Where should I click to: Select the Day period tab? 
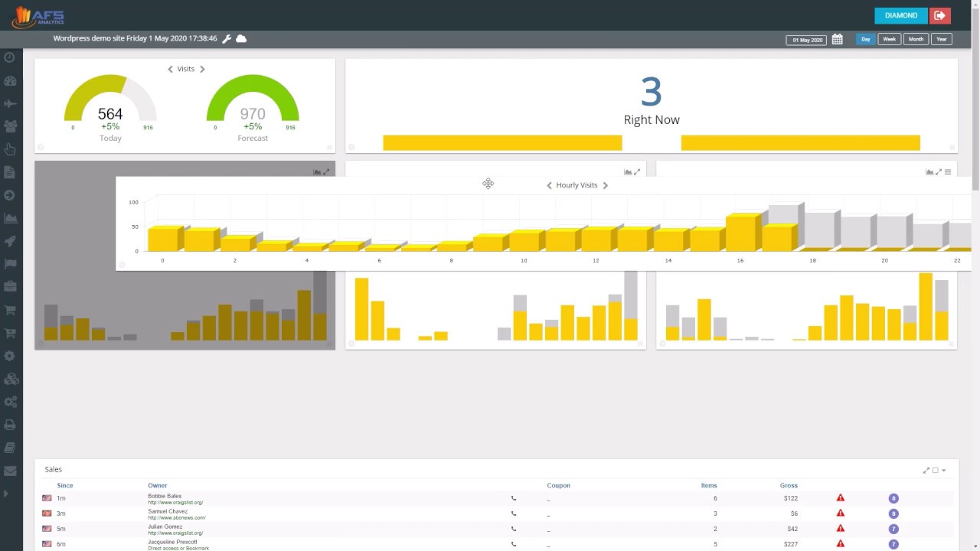tap(866, 39)
